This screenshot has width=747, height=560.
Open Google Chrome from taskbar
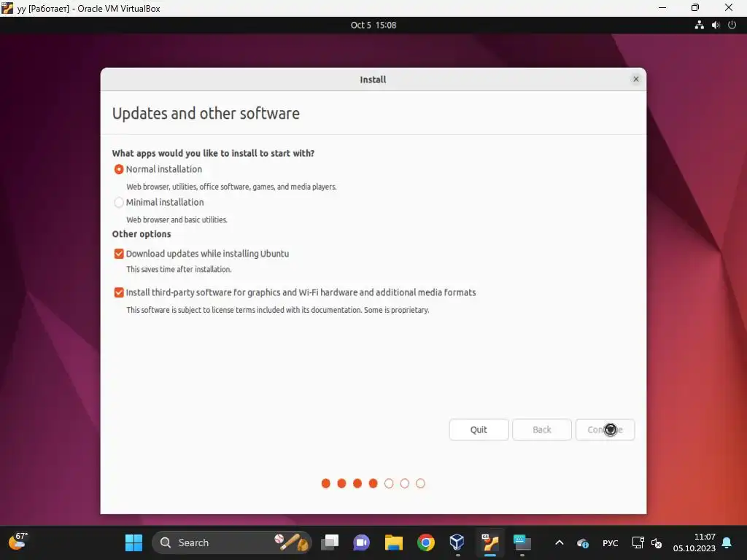(x=426, y=542)
